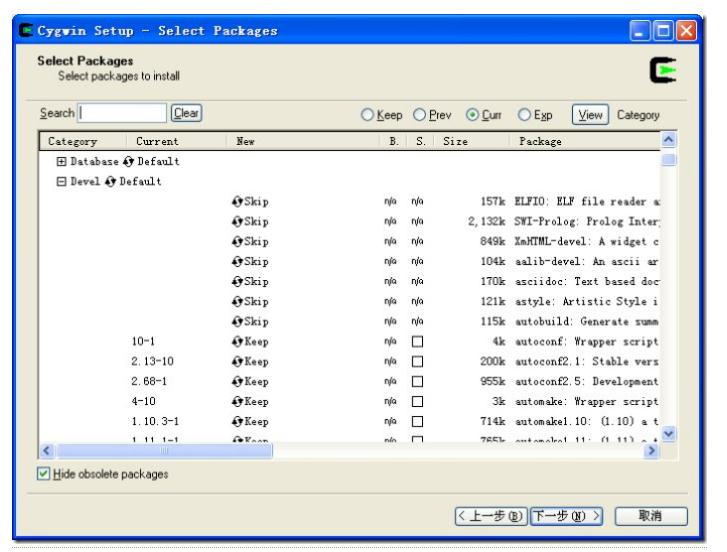Click vertical scrollbar down arrow
The width and height of the screenshot is (727, 552).
669,434
